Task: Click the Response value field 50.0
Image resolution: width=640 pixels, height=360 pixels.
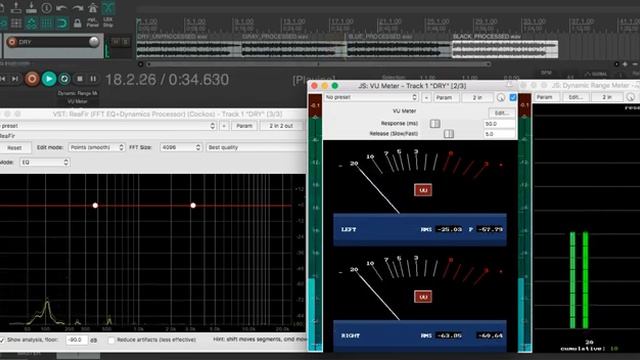Action: point(499,123)
